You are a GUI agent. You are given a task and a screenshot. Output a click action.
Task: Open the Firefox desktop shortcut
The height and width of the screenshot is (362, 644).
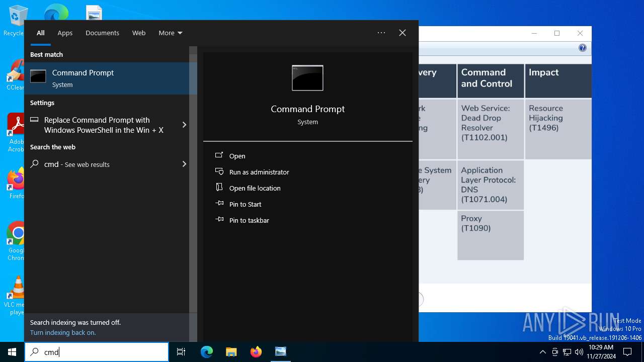(16, 184)
